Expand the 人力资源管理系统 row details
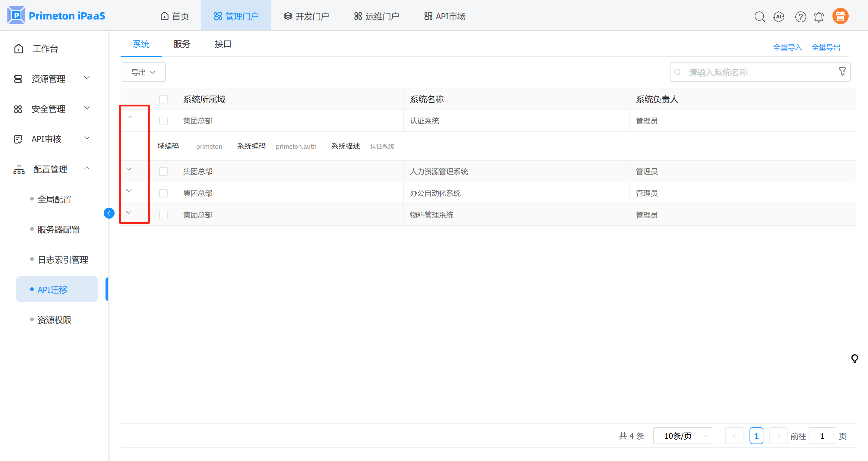 point(129,169)
